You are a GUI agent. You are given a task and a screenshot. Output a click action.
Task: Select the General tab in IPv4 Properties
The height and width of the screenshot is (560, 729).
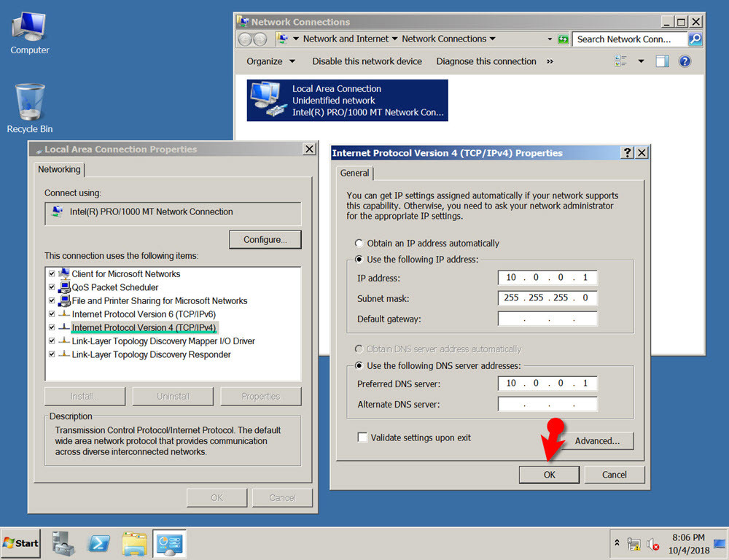[355, 173]
